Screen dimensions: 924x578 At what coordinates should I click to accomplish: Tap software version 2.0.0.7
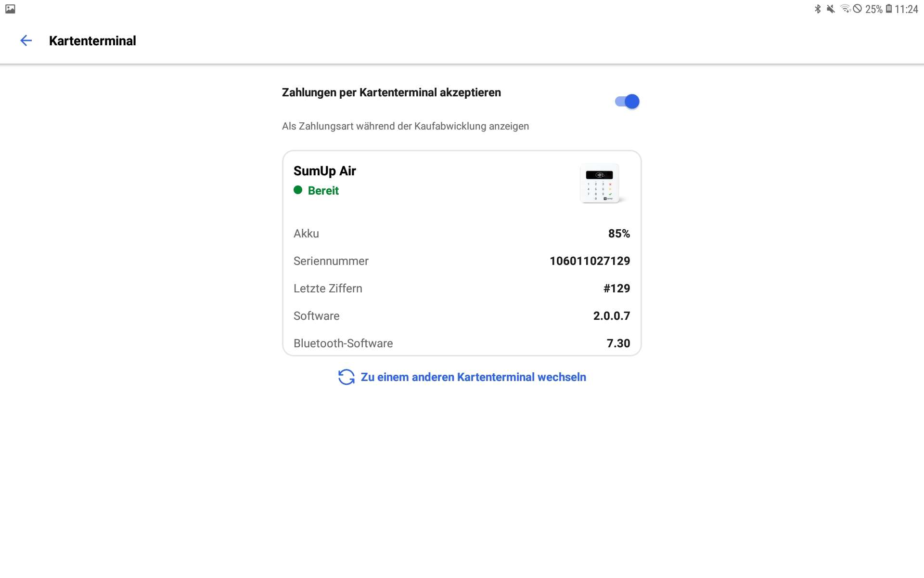pyautogui.click(x=612, y=316)
